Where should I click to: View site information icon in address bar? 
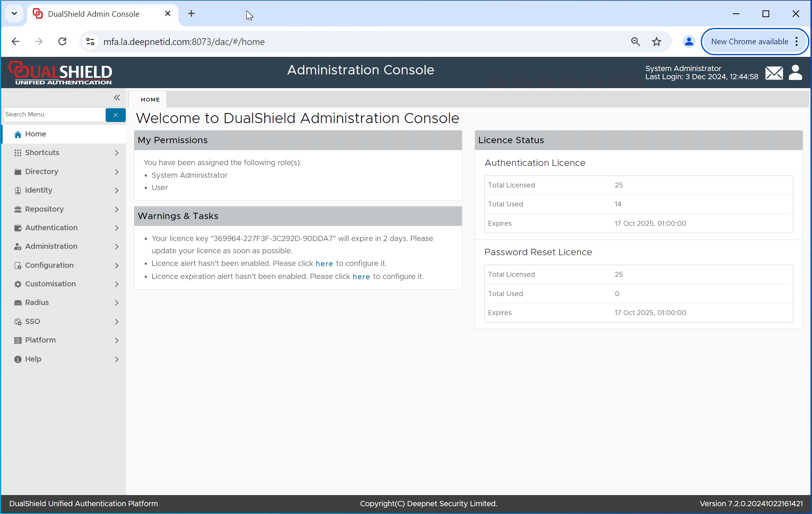coord(90,42)
